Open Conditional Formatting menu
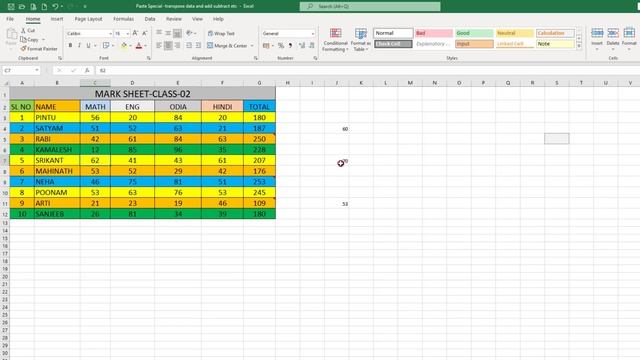This screenshot has width=640, height=360. pos(335,40)
